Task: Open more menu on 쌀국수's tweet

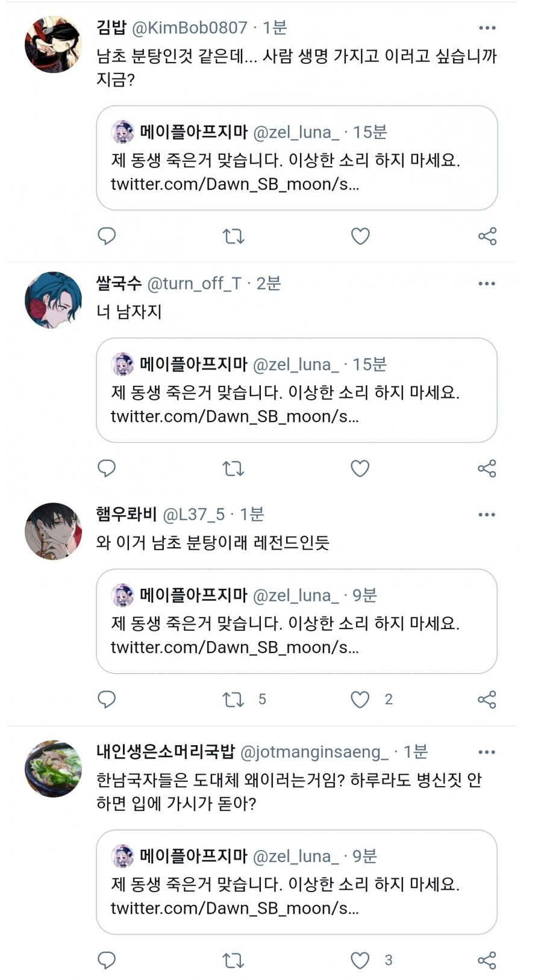Action: click(x=487, y=284)
